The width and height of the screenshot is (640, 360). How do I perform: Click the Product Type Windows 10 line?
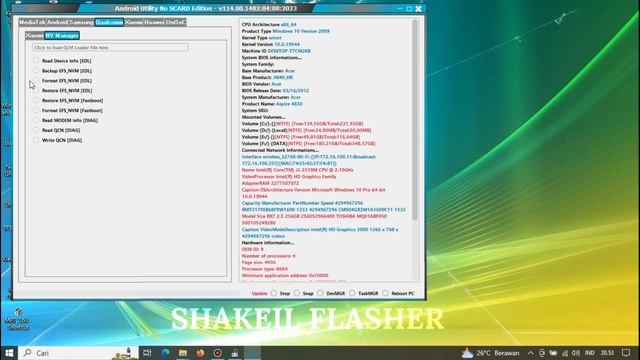click(x=286, y=31)
